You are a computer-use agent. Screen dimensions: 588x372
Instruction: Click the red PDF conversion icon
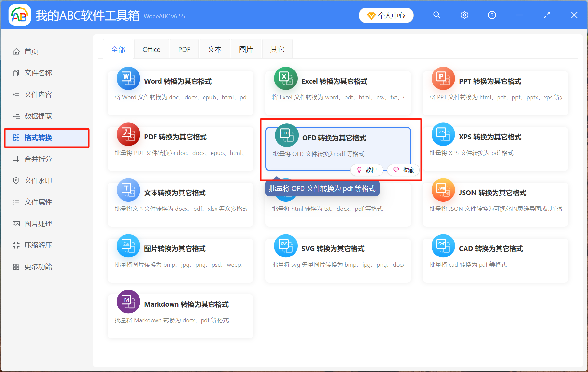point(128,134)
